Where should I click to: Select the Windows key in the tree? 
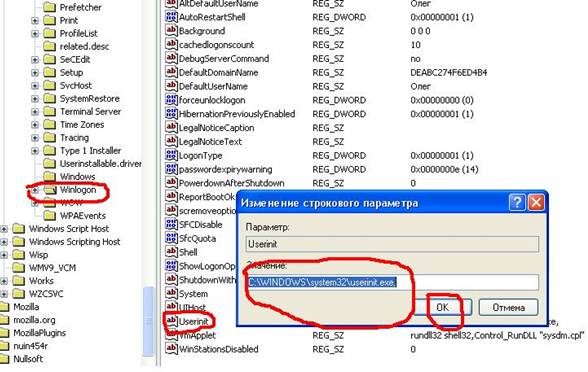pos(77,177)
